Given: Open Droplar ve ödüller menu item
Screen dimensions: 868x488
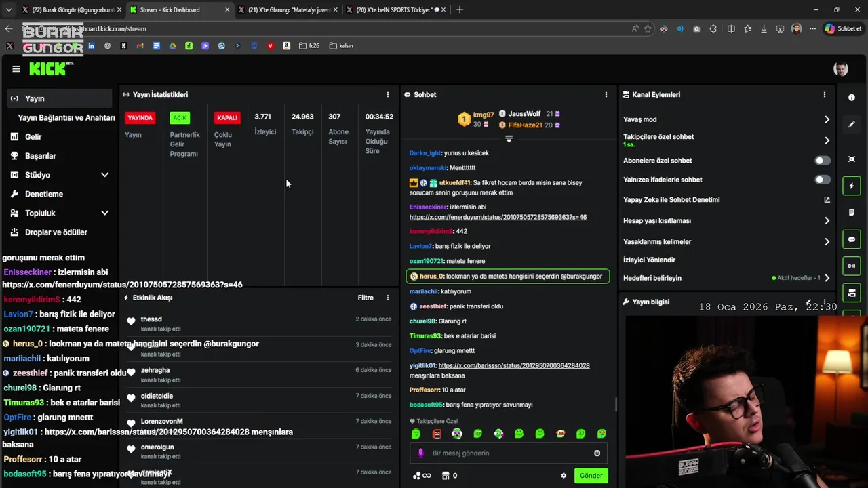Looking at the screenshot, I should 60,232.
